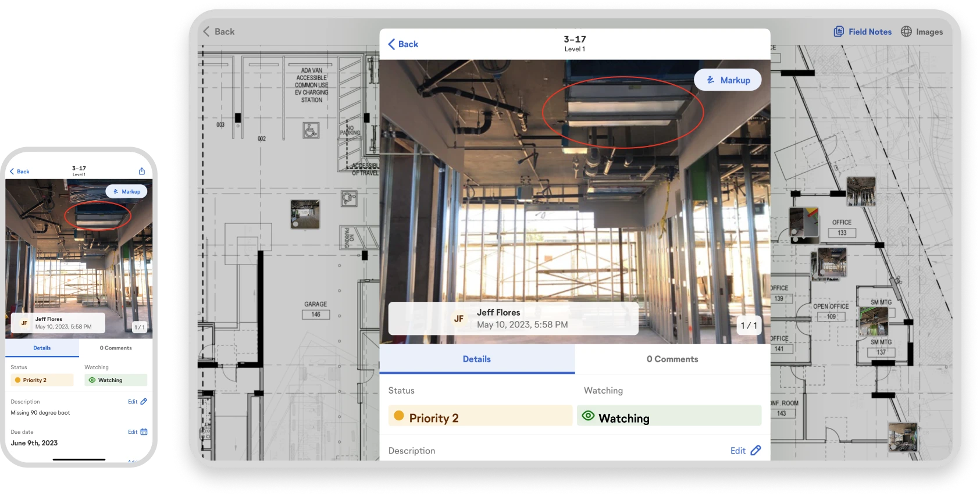Open the Priority 2 status selector on tablet
980x496 pixels.
coord(480,416)
